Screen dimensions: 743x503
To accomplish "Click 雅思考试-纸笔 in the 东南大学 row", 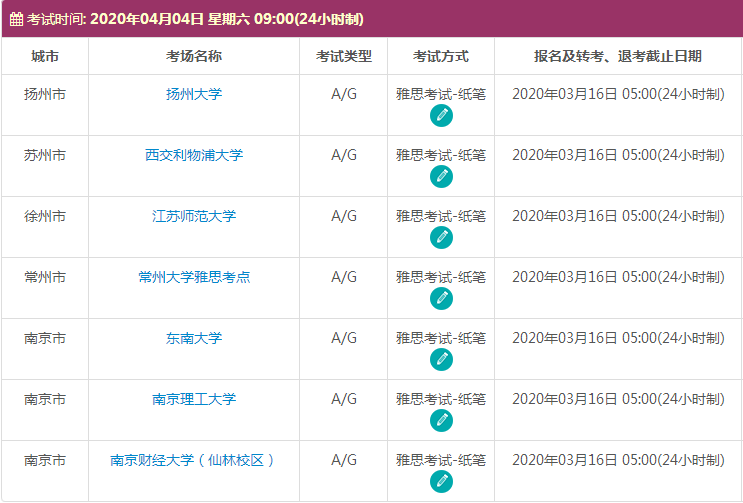I will click(441, 338).
